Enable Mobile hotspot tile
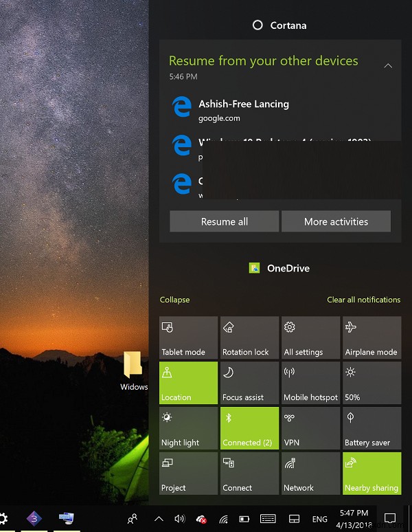Screen dimensions: 412x532 coord(310,383)
